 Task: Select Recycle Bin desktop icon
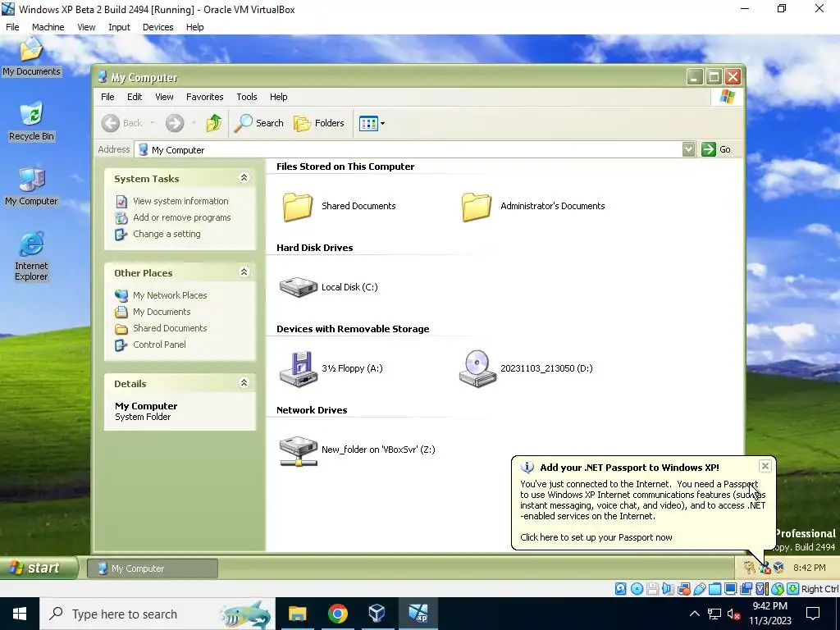[31, 121]
